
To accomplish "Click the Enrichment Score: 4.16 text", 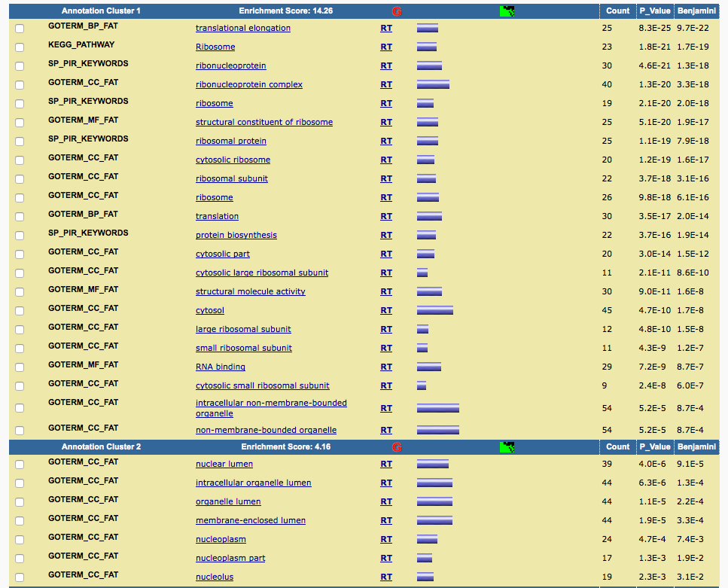I will [x=285, y=446].
